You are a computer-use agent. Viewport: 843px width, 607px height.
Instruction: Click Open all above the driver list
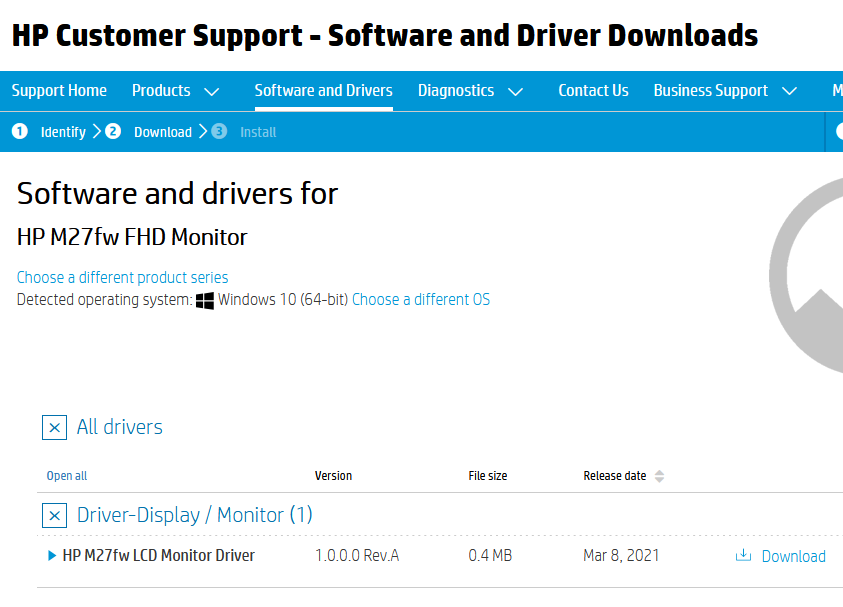click(66, 476)
